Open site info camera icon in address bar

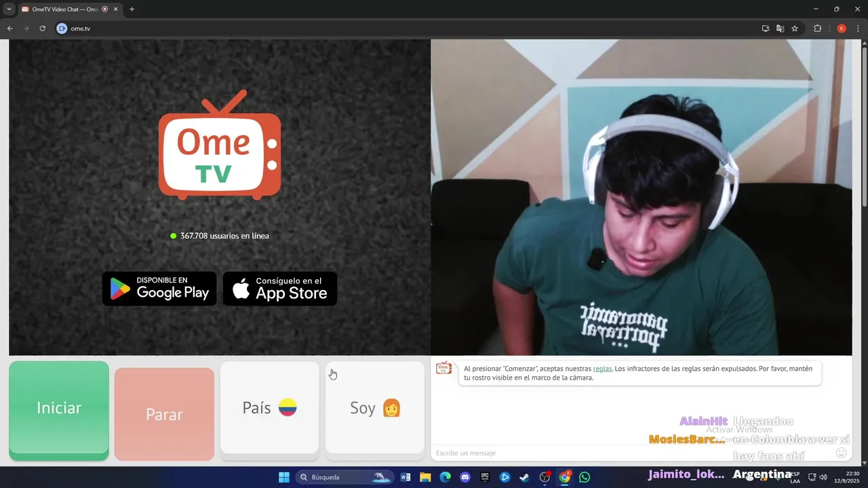62,28
